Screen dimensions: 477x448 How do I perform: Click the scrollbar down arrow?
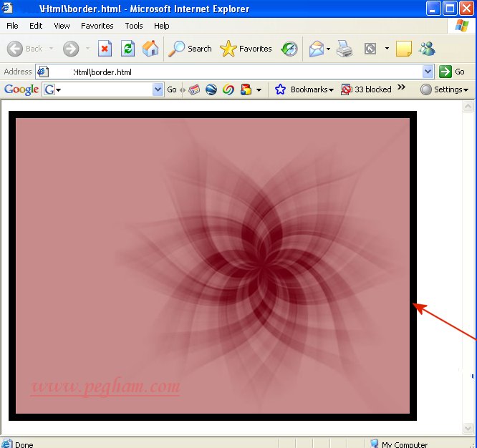[x=468, y=428]
